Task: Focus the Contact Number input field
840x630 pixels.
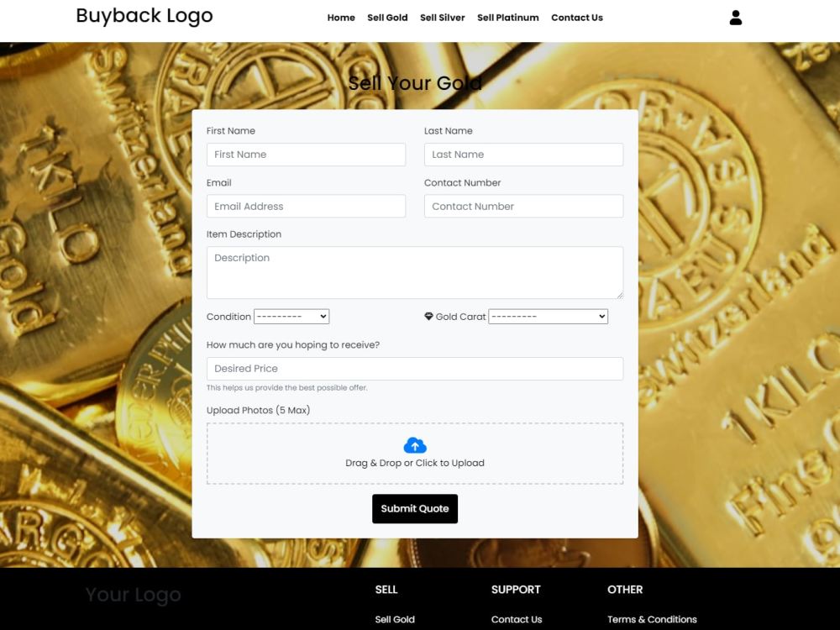Action: (523, 207)
